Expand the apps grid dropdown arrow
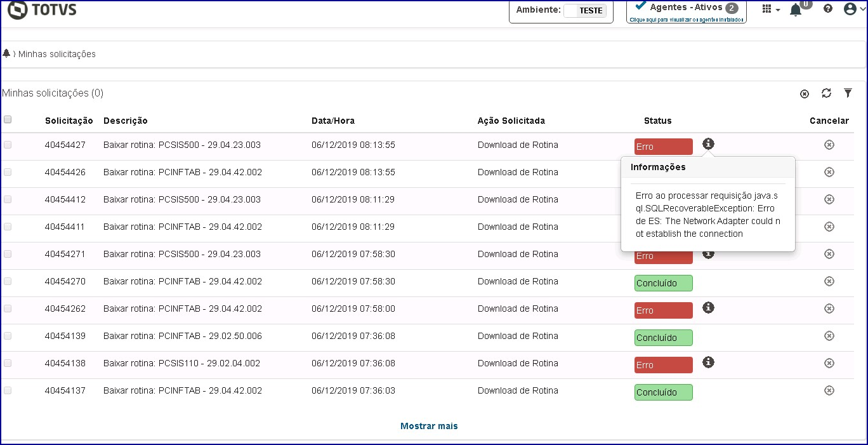The image size is (868, 445). 778,11
